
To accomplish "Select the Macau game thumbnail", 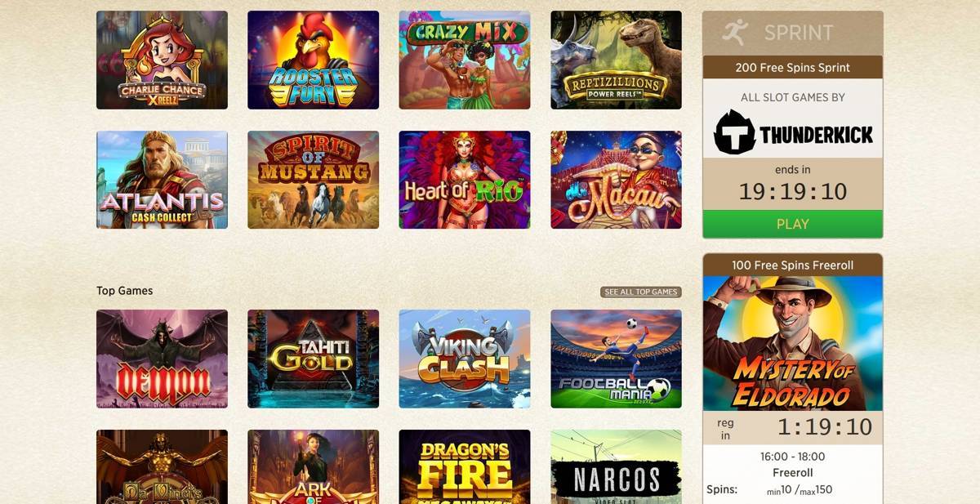I will point(616,180).
